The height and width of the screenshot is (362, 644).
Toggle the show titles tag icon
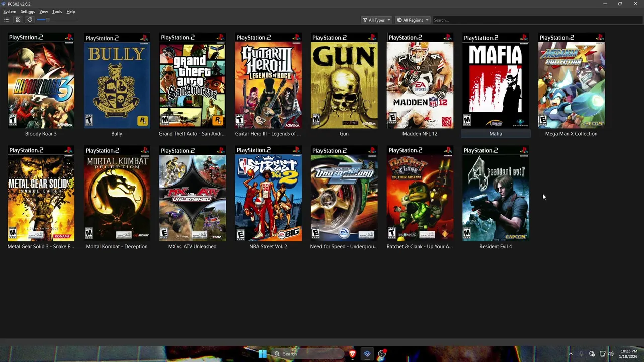(30, 20)
